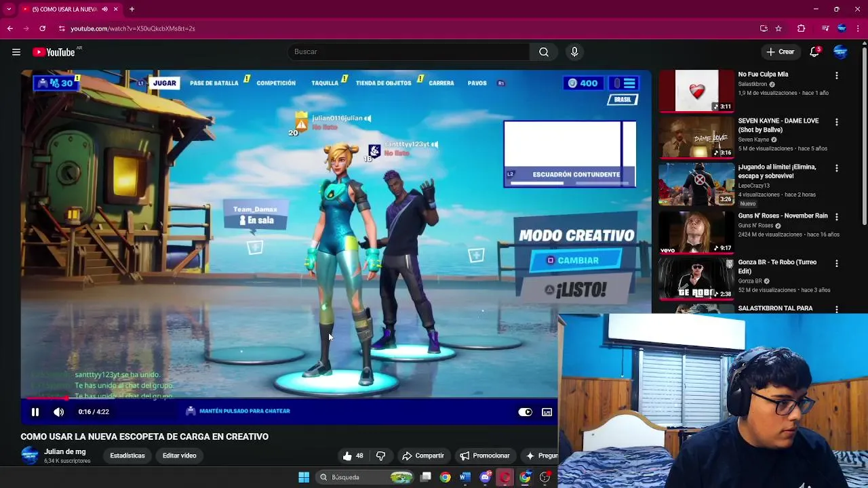
Task: Open the tab search dropdown arrow
Action: click(9, 9)
